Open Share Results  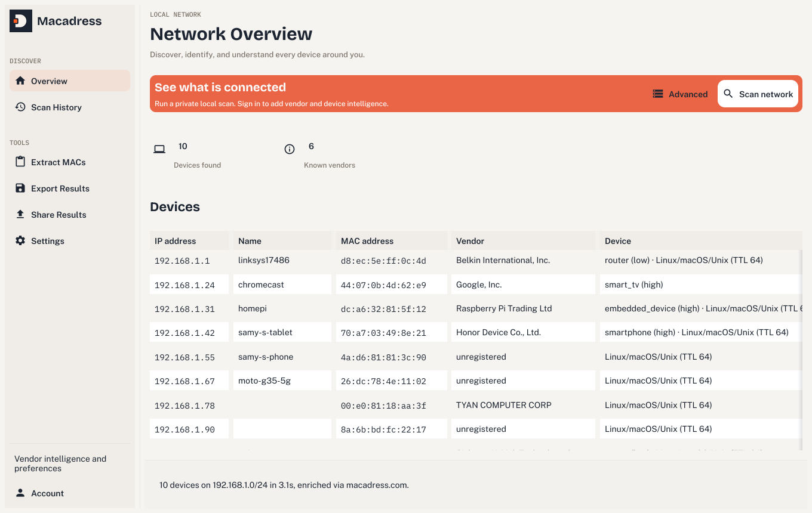[x=70, y=215]
